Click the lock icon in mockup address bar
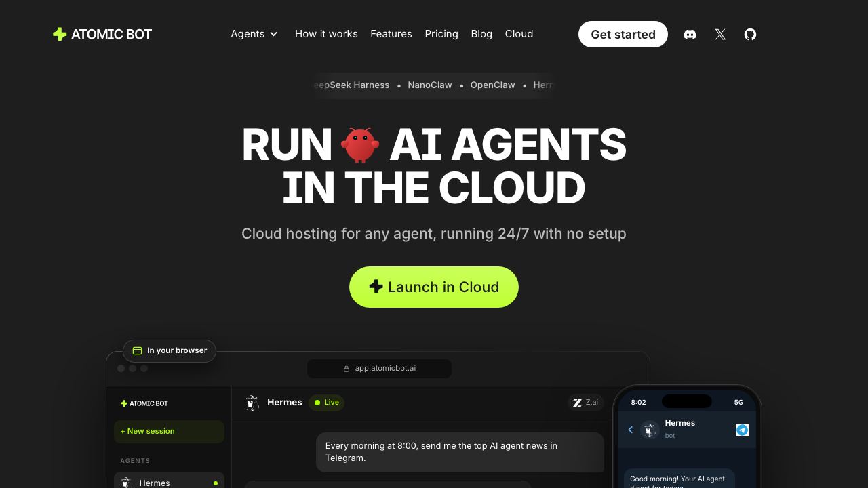868x488 pixels. point(347,369)
